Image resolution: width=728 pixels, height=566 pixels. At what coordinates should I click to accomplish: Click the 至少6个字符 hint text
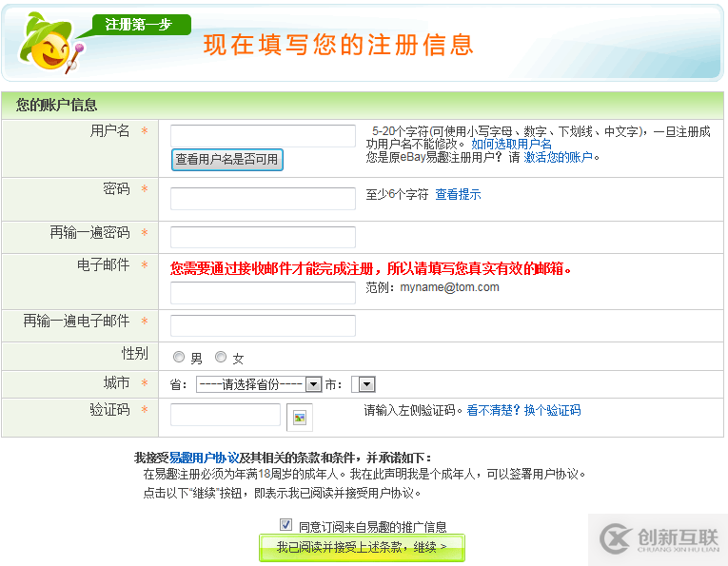(x=397, y=194)
